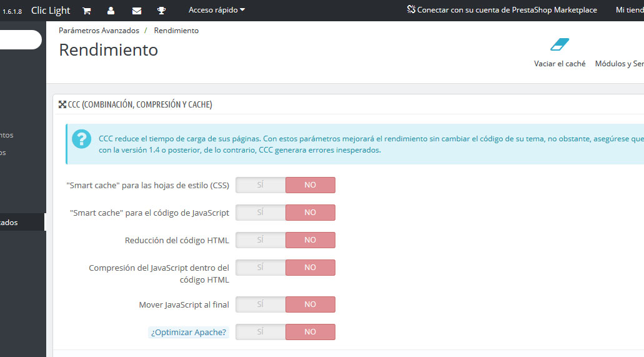Set Mover JavaScript al final to NO
Screen dimensions: 644x357
coord(310,304)
